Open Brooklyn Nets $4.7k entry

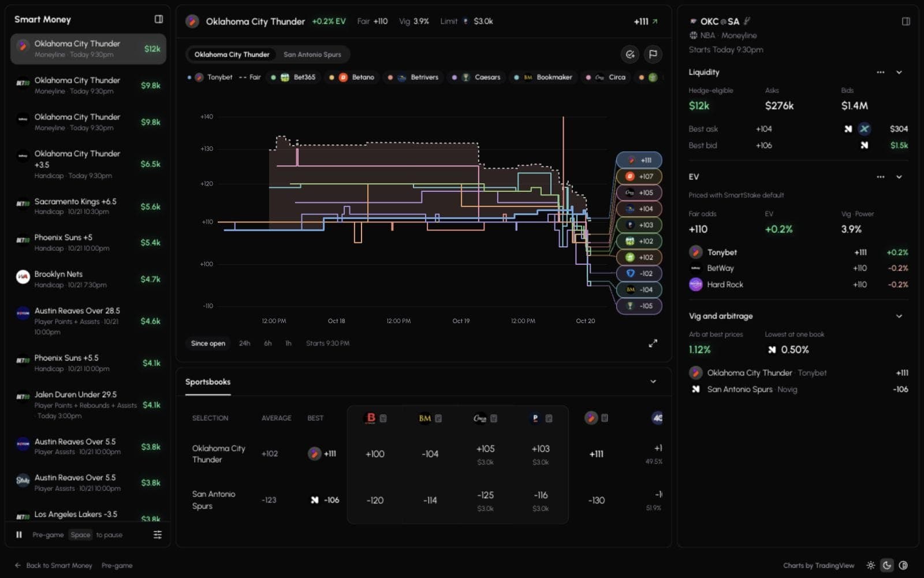(x=88, y=279)
